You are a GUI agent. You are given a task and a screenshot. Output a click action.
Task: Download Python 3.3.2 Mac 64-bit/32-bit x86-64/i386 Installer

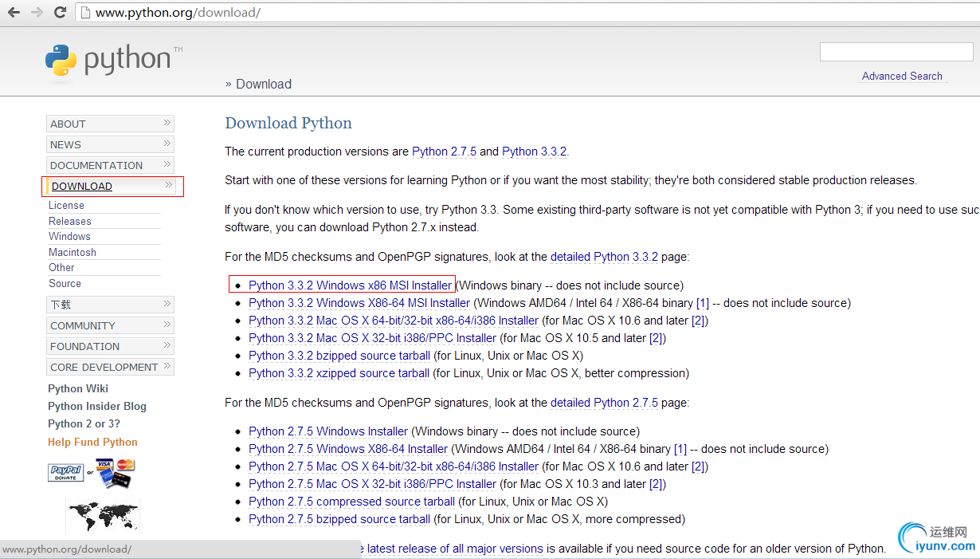[394, 321]
